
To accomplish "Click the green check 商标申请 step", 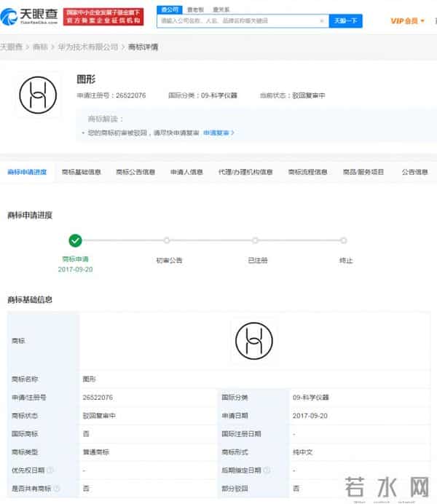I will pos(76,240).
